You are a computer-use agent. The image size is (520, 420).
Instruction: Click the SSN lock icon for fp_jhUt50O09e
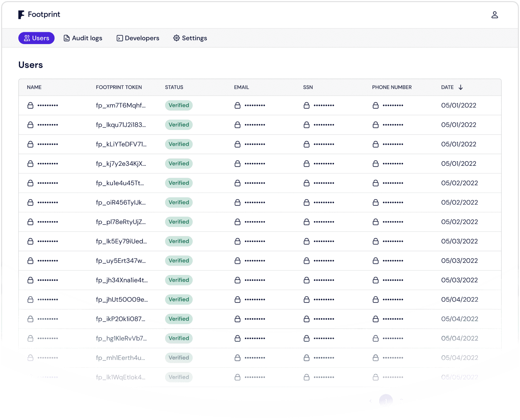click(x=307, y=300)
